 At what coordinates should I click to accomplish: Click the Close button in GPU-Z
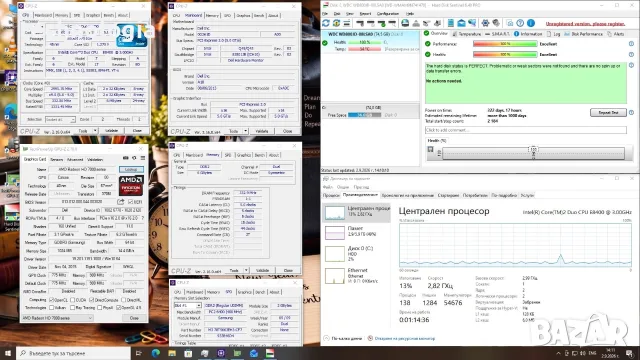pos(134,318)
